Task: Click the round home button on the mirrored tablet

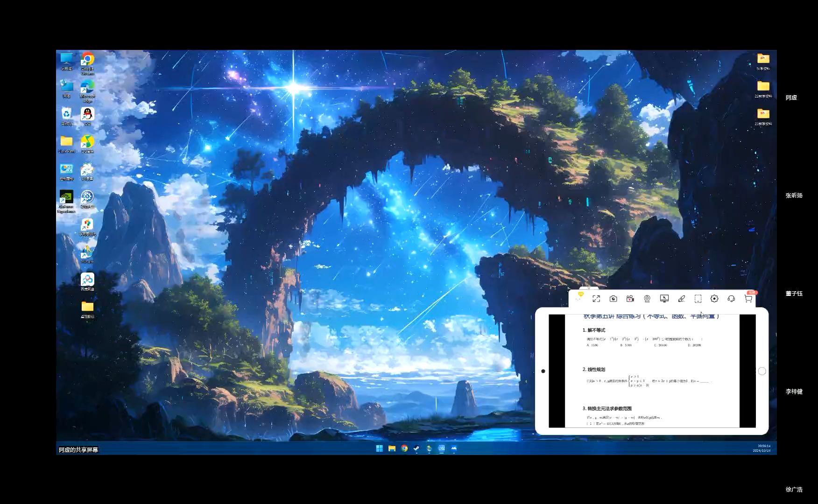Action: click(762, 371)
